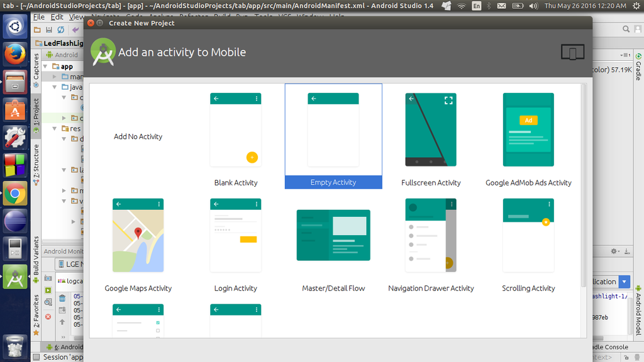The image size is (644, 362).
Task: Open Firefox from the Ubuntu launcher
Action: coord(15,54)
